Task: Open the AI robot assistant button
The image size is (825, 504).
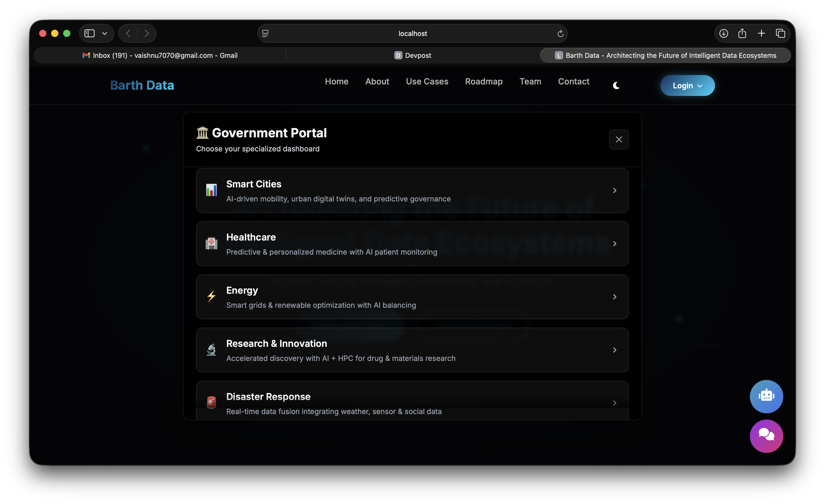Action: pyautogui.click(x=766, y=396)
